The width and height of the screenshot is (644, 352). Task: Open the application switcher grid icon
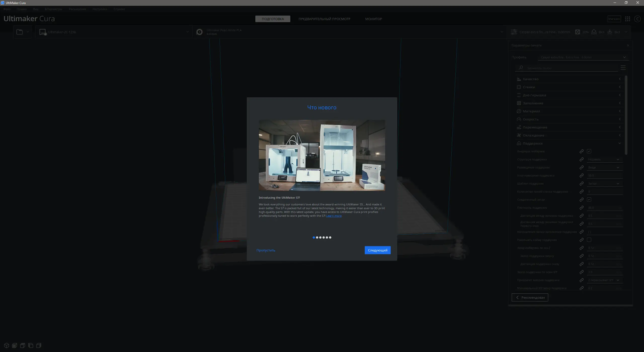628,19
